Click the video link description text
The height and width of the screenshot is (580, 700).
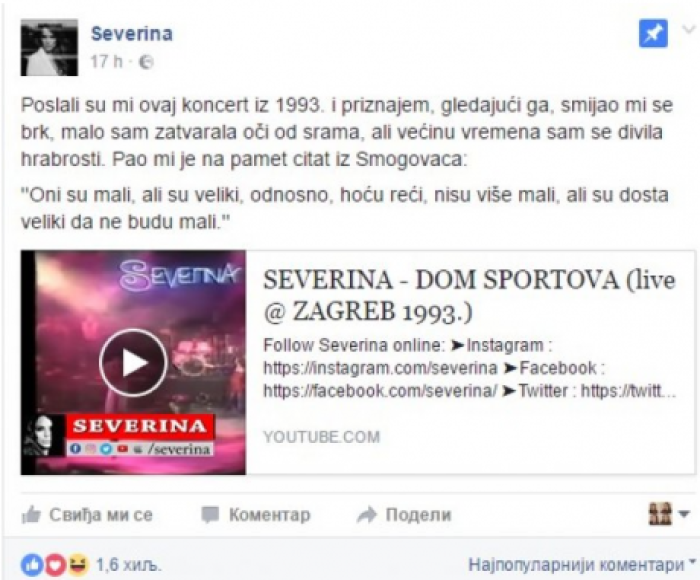pos(470,368)
